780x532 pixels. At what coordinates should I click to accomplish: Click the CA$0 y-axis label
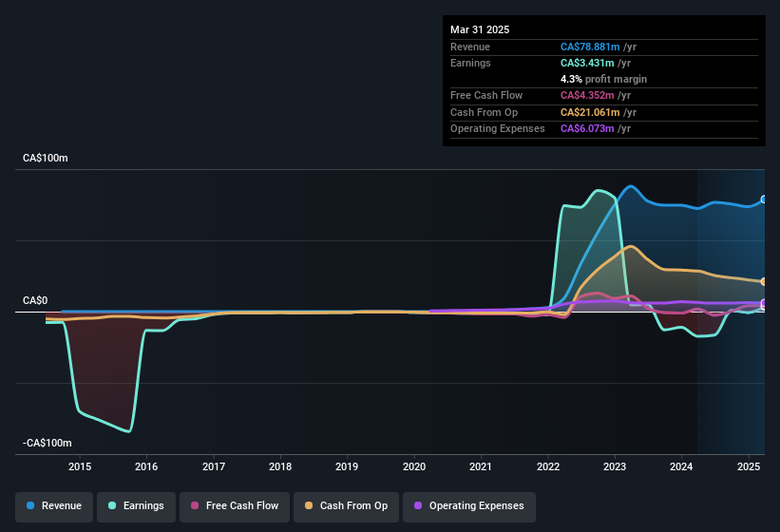pos(35,301)
